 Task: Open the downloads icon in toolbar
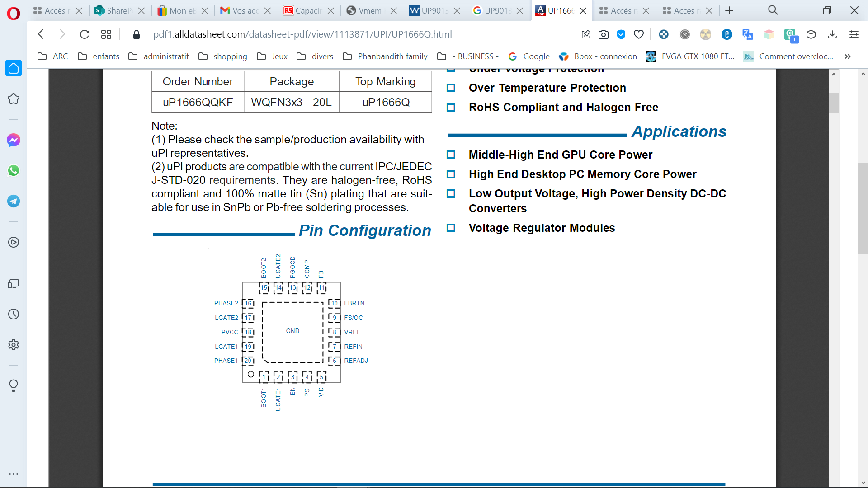pos(832,34)
